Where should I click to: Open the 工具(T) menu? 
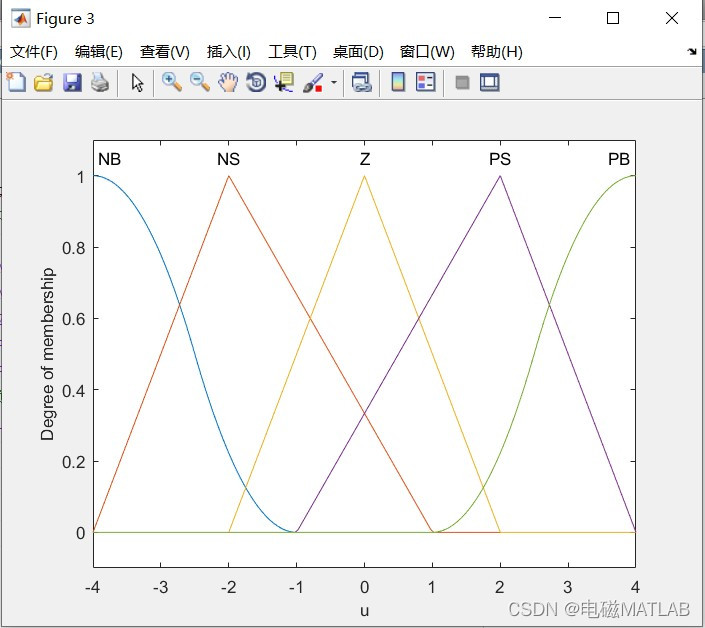click(x=292, y=52)
